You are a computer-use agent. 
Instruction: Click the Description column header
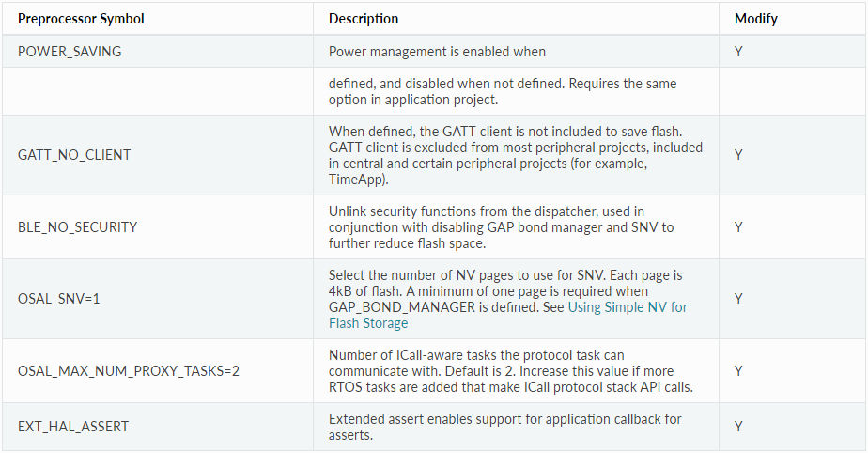(x=364, y=19)
